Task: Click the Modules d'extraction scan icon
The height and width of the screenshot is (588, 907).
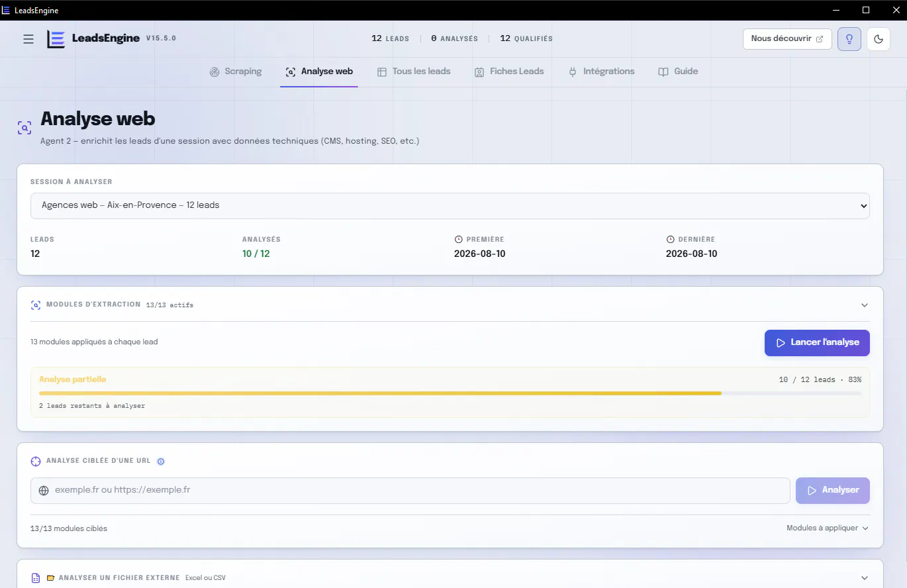Action: 36,305
